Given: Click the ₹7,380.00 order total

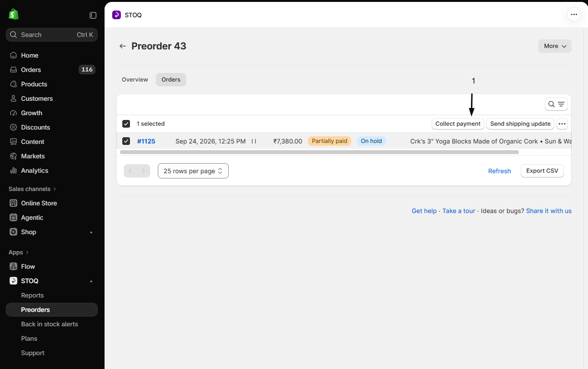Looking at the screenshot, I should [x=288, y=141].
